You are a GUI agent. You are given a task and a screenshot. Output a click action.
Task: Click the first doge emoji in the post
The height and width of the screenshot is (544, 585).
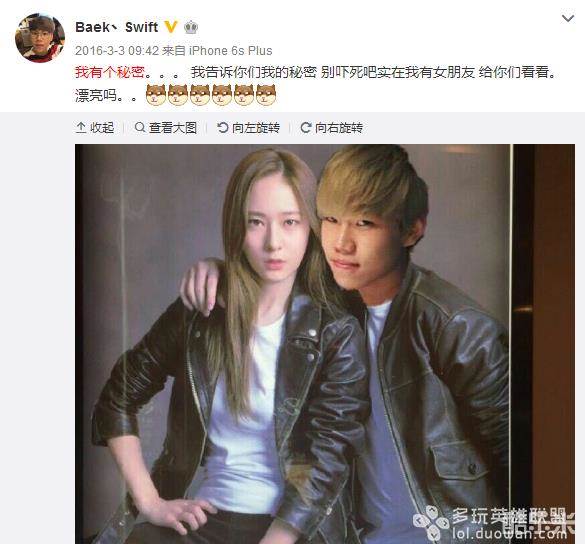(x=156, y=95)
